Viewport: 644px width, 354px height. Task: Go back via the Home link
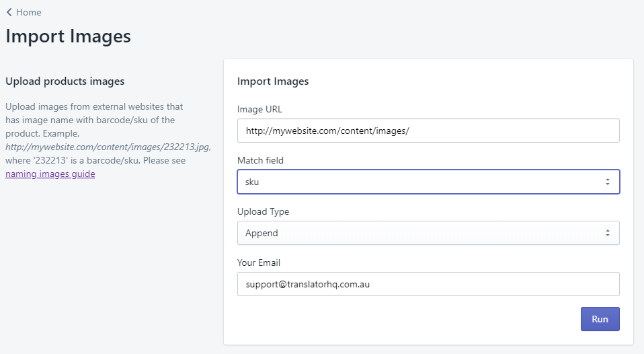click(x=28, y=12)
